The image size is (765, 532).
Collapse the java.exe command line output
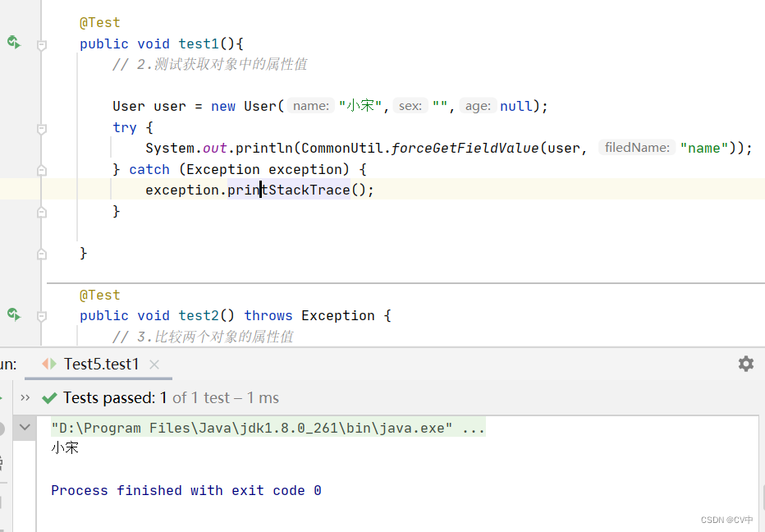click(25, 428)
